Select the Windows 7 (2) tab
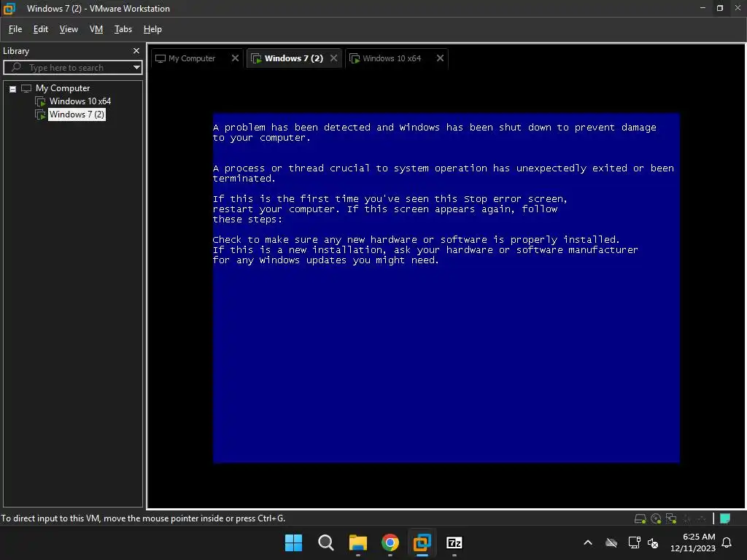The width and height of the screenshot is (747, 560). [293, 58]
